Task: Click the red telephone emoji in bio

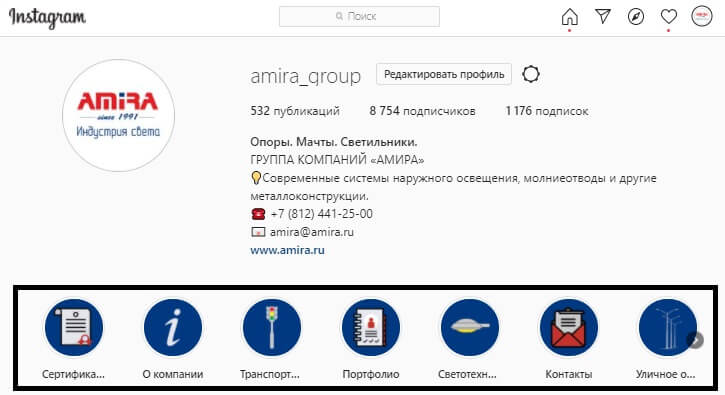Action: coord(258,214)
